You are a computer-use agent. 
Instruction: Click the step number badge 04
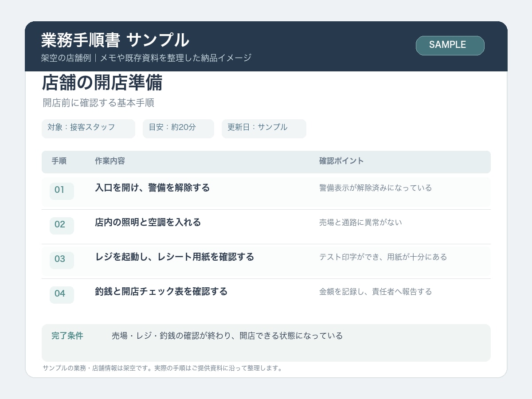pos(62,295)
